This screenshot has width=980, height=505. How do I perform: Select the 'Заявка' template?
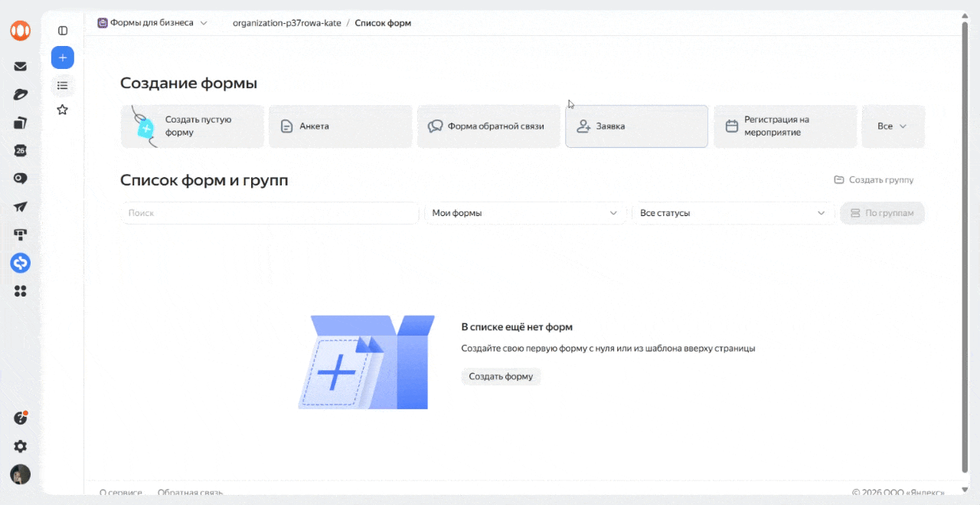[636, 126]
